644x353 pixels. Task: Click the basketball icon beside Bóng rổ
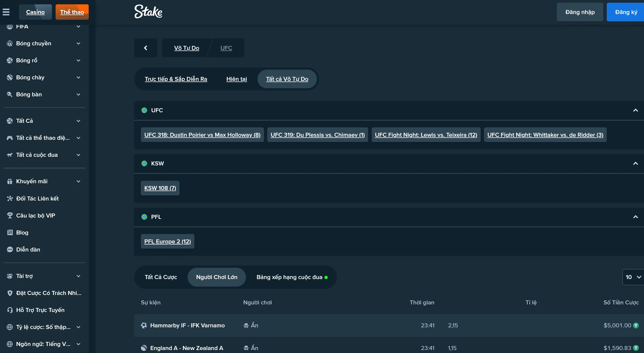tap(10, 60)
